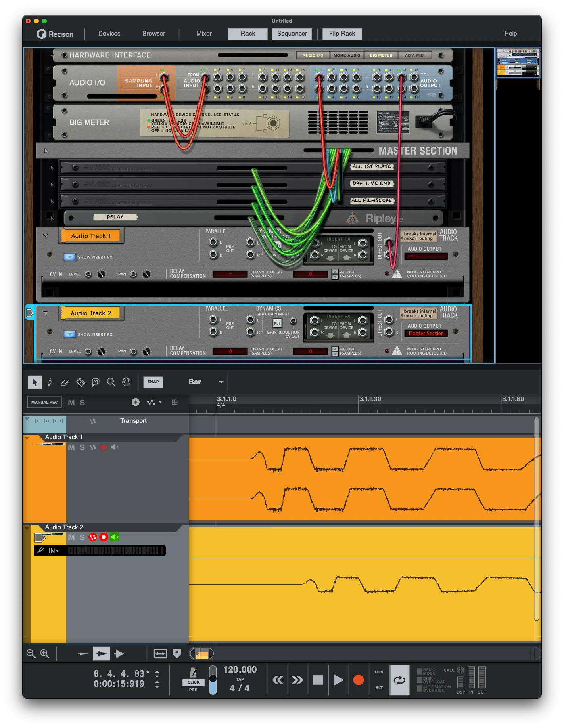Click the rack navigator thumbnail

tap(518, 62)
